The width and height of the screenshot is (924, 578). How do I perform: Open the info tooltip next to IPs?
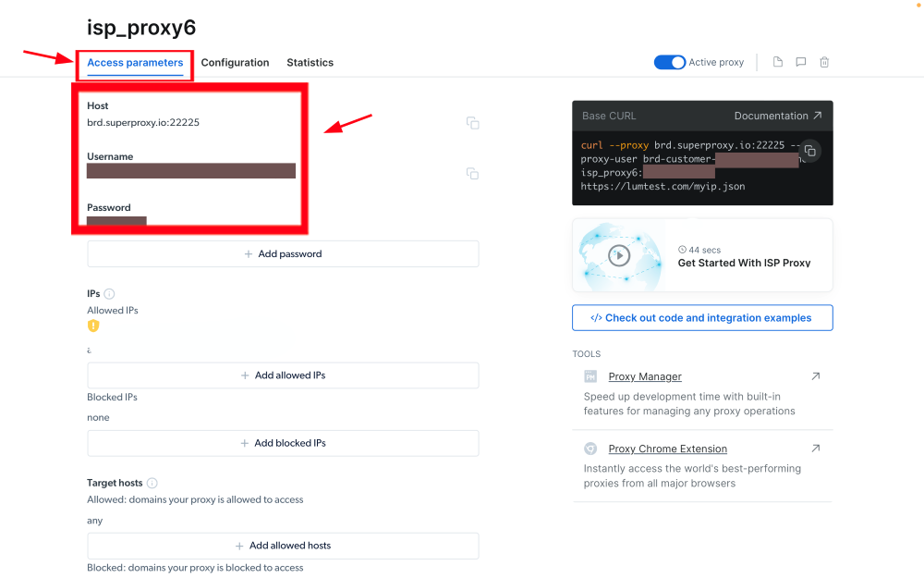click(108, 293)
